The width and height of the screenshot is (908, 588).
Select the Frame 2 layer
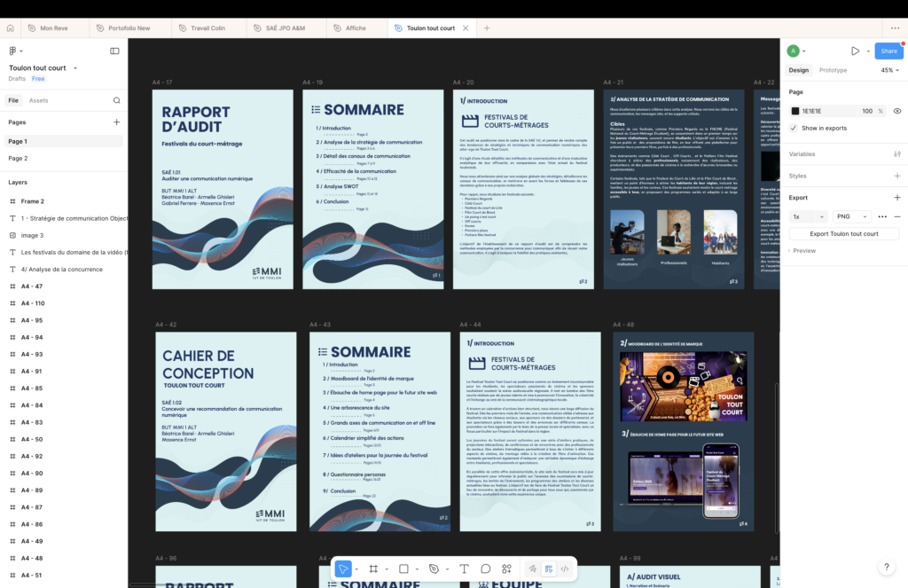[64, 201]
